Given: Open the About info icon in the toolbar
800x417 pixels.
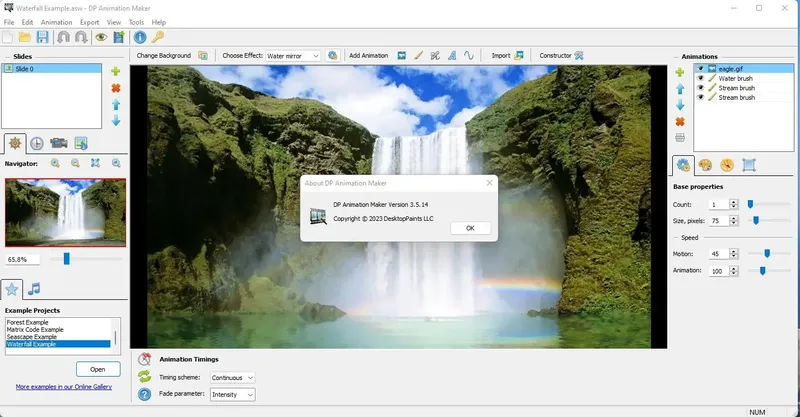Looking at the screenshot, I should coord(140,37).
